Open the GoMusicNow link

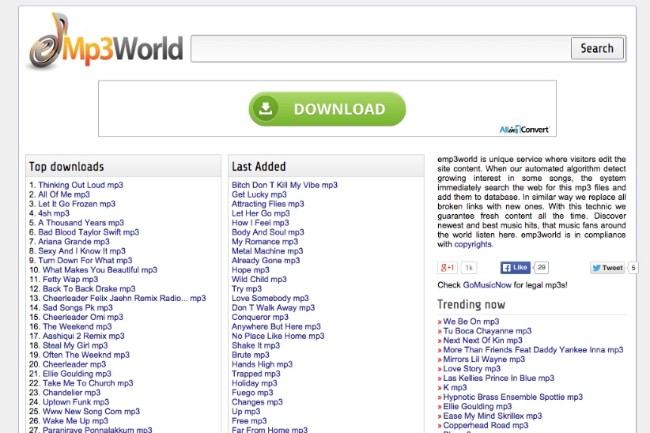[487, 285]
